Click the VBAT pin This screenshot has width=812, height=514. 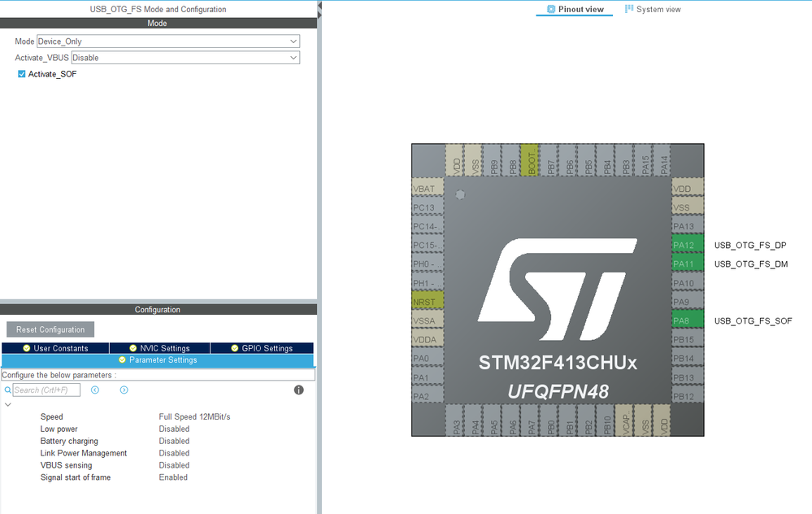click(x=428, y=188)
